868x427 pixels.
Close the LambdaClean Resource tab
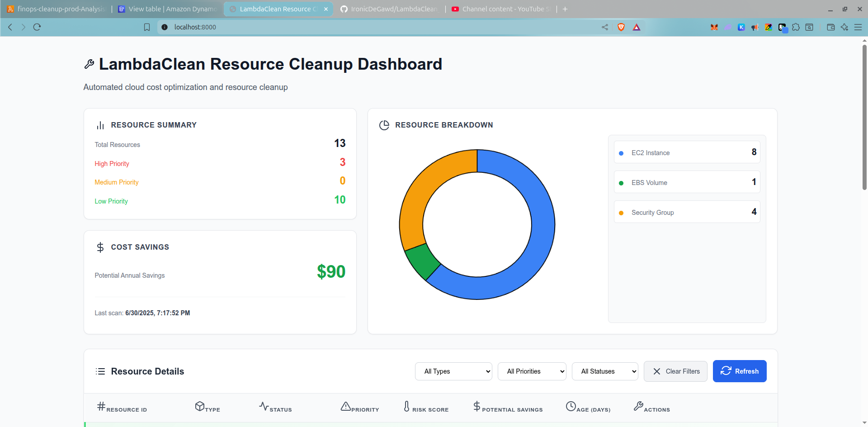(x=326, y=9)
